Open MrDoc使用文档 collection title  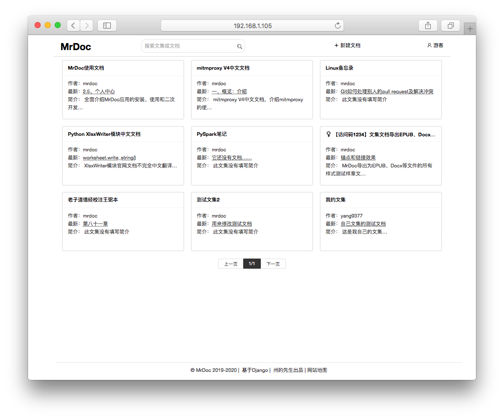point(86,68)
